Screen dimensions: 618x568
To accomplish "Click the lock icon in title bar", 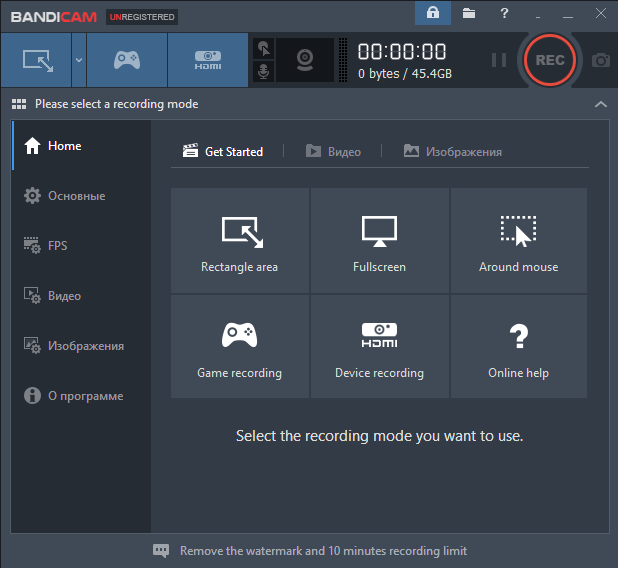I will pyautogui.click(x=433, y=13).
